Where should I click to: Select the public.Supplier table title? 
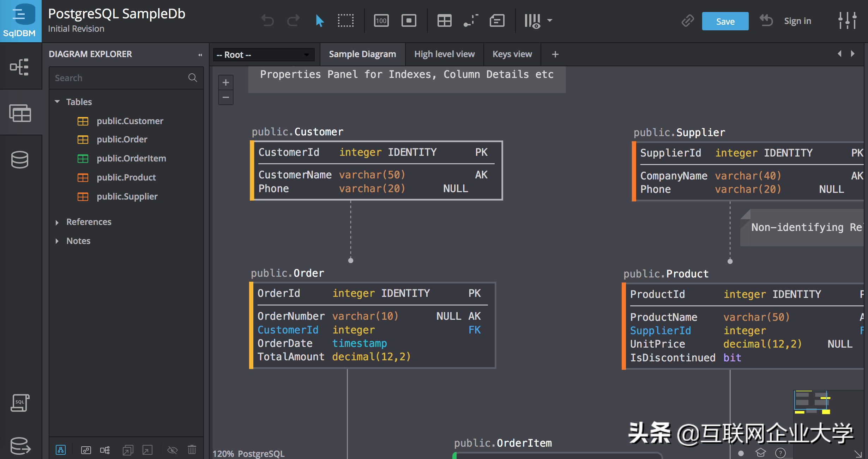tap(679, 133)
